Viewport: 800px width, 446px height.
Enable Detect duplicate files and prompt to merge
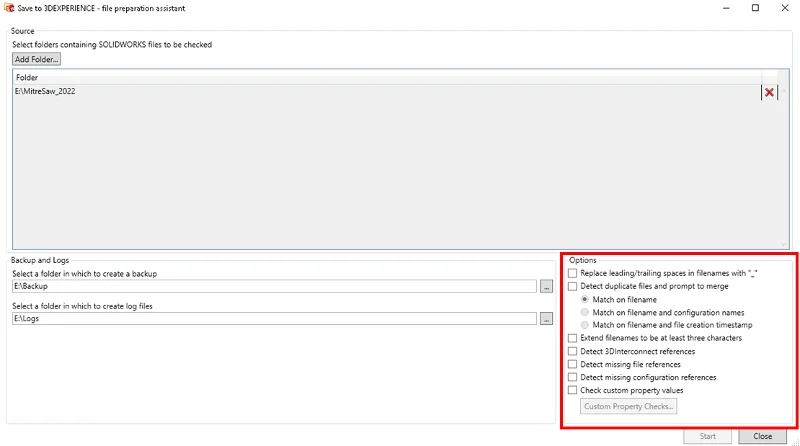tap(572, 286)
